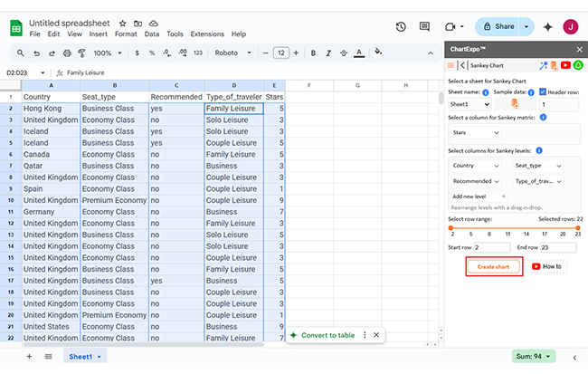The height and width of the screenshot is (374, 588).
Task: Check the cloud document status
Action: (154, 24)
